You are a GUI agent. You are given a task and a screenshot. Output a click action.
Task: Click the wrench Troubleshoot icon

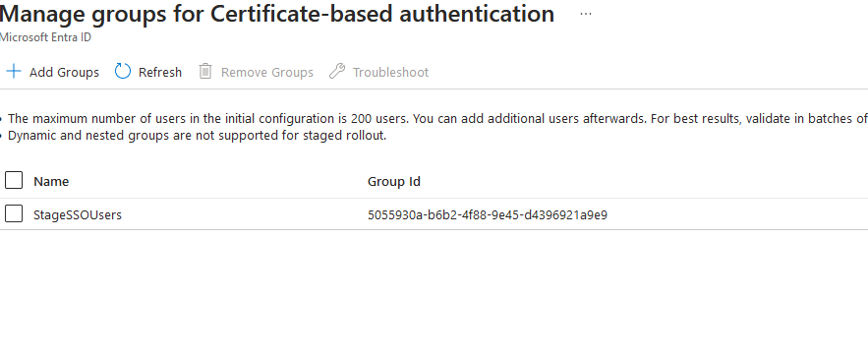click(337, 72)
